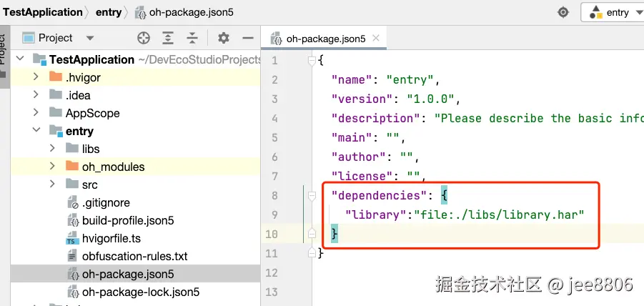Fold the root JSON object at line 1

point(311,61)
